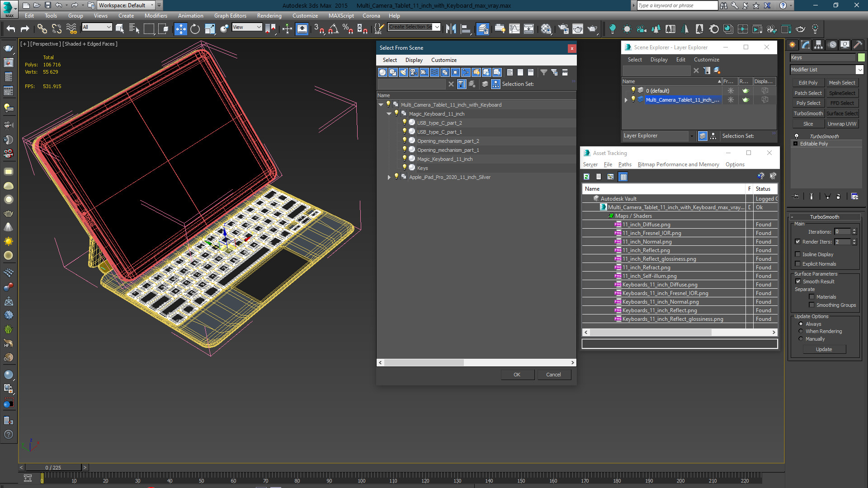Open the Mirror tool

(x=451, y=29)
